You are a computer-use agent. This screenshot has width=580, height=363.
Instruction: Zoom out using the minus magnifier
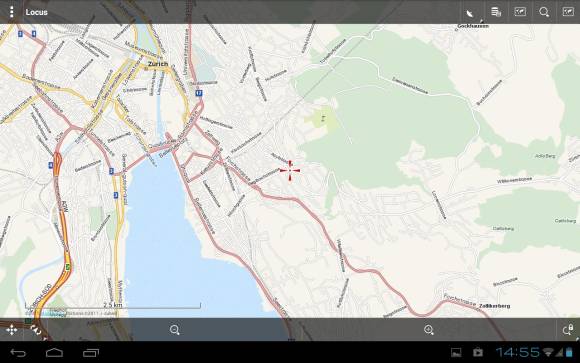(175, 330)
